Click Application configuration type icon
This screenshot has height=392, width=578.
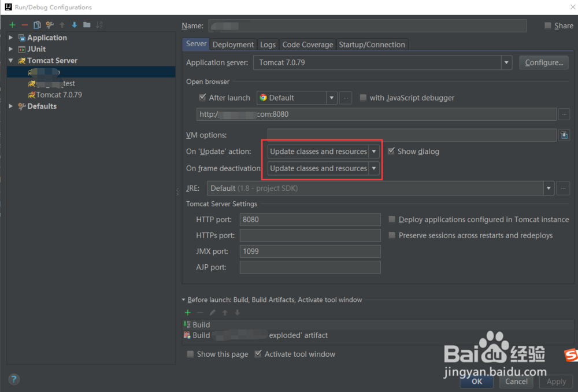(22, 38)
